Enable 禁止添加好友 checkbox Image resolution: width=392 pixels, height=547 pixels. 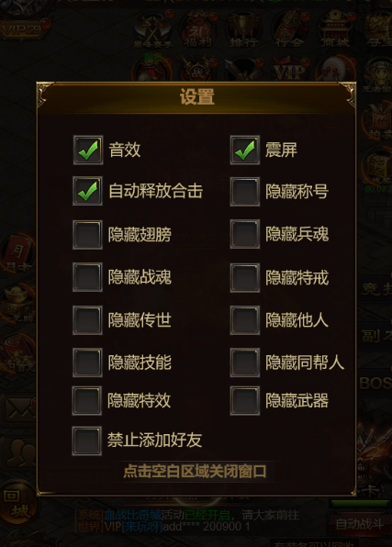[87, 441]
